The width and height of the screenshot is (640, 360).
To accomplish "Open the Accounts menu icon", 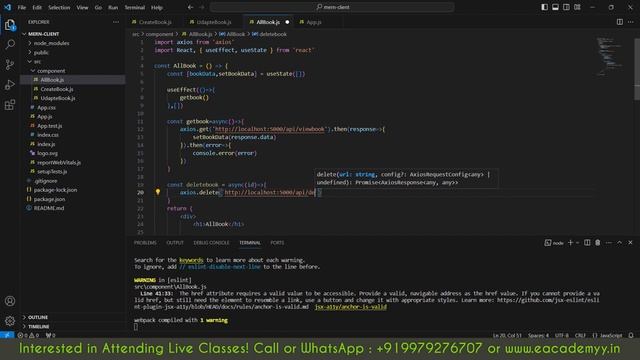I will coord(10,301).
